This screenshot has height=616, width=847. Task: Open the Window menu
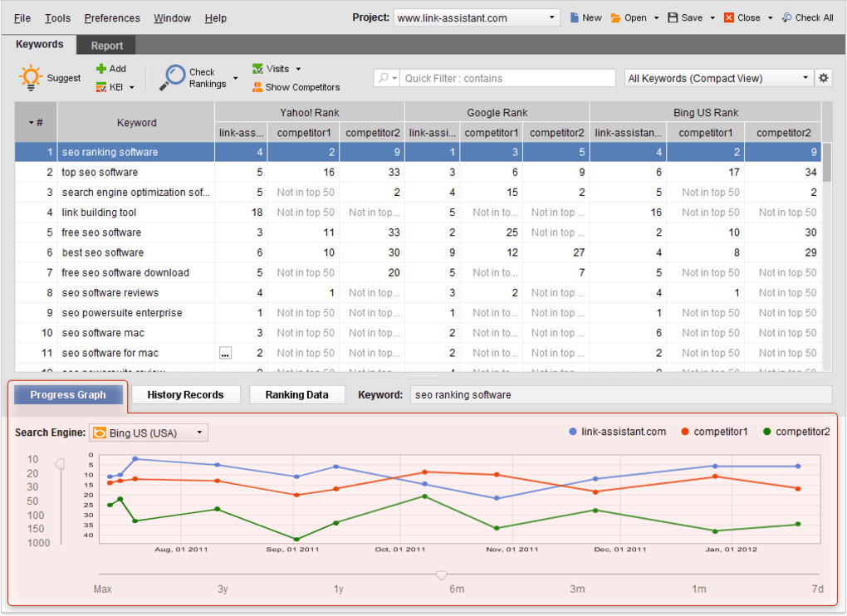(x=173, y=17)
